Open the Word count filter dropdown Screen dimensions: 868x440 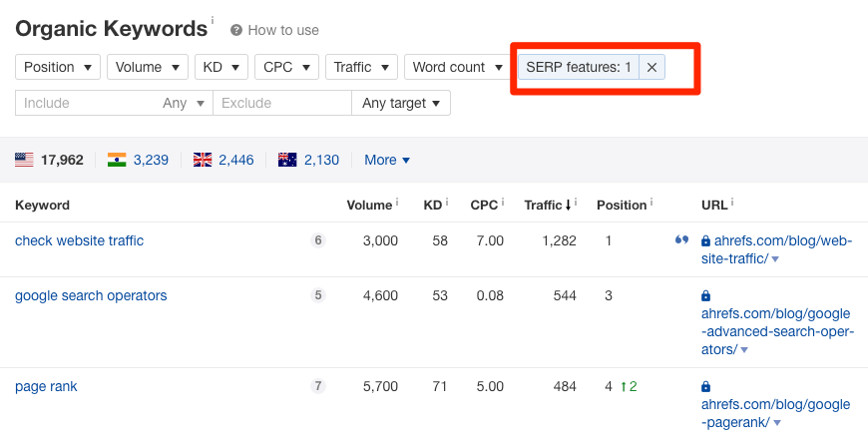(458, 67)
